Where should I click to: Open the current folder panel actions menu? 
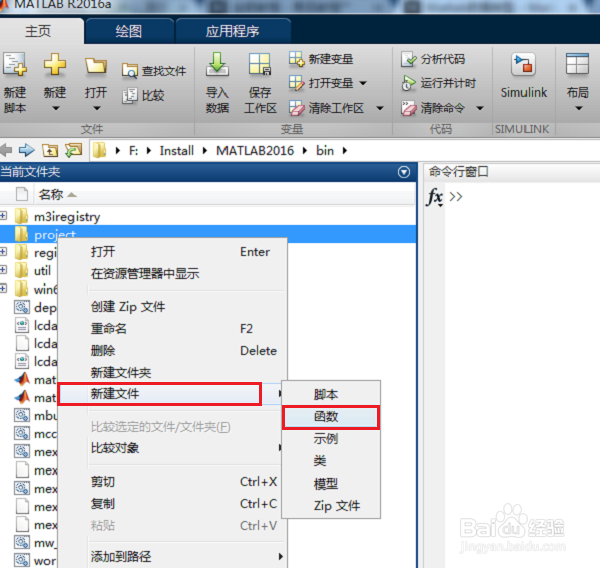[x=404, y=172]
